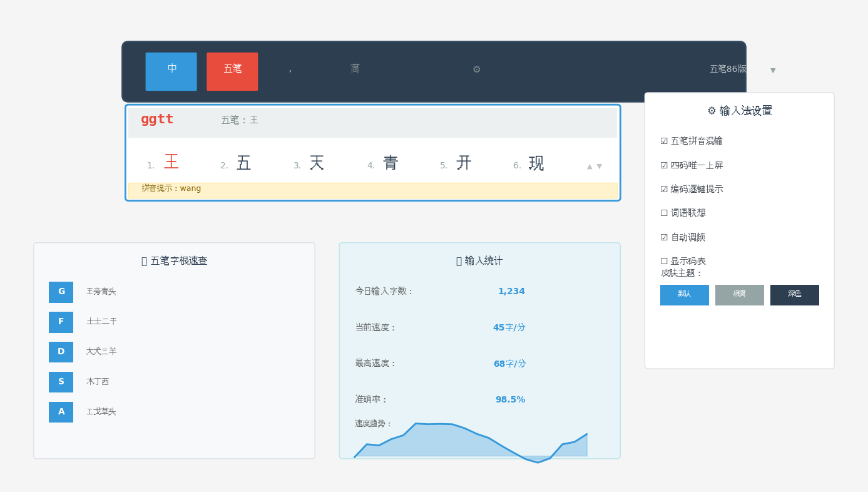The width and height of the screenshot is (868, 492).
Task: Select the 极简 minimal theme
Action: [x=739, y=295]
